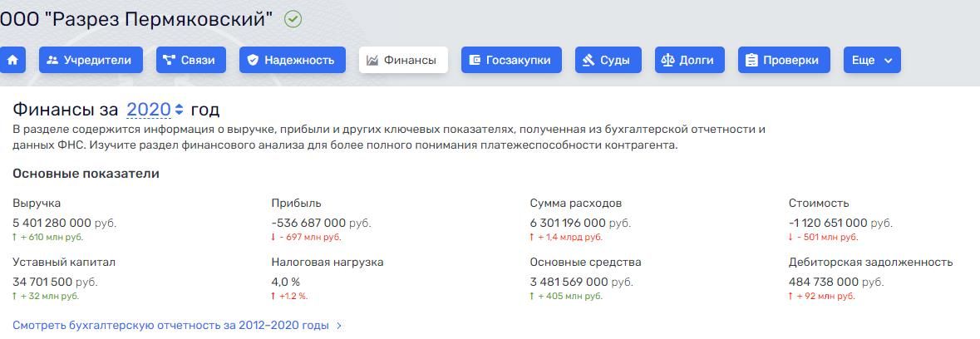Click the Прибыль value -536 687 000 руб.
The height and width of the screenshot is (339, 980).
(321, 223)
